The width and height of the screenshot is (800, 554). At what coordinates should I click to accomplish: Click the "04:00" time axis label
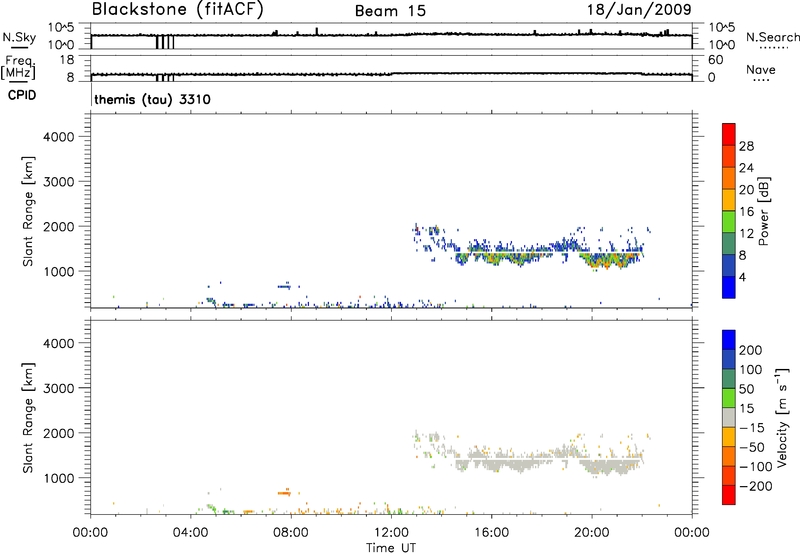pyautogui.click(x=190, y=533)
